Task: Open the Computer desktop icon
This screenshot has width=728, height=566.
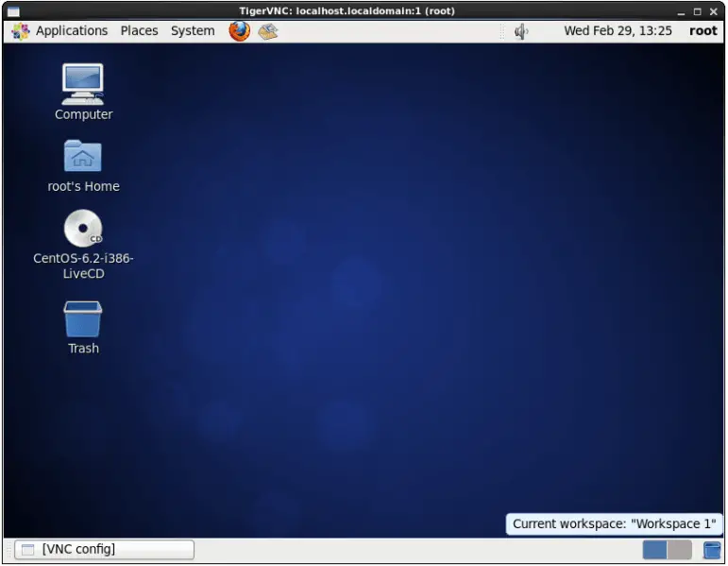Action: pos(83,85)
